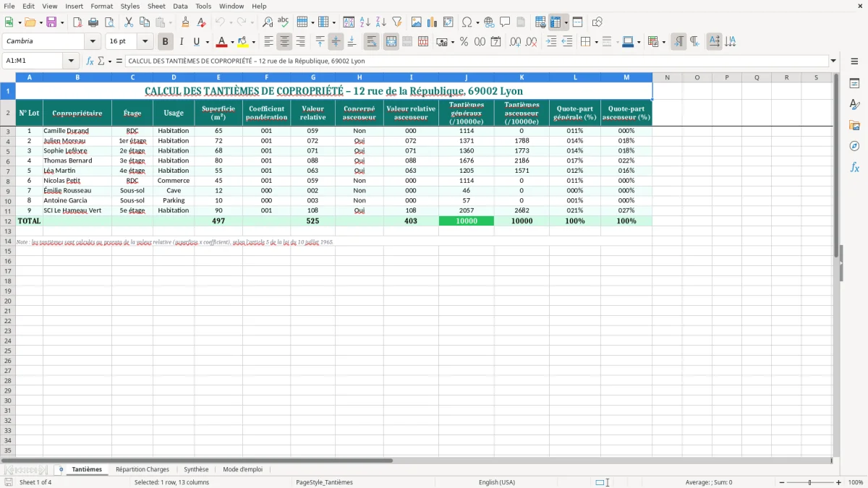868x488 pixels.
Task: Open Name Box dropdown arrow
Action: tap(71, 61)
